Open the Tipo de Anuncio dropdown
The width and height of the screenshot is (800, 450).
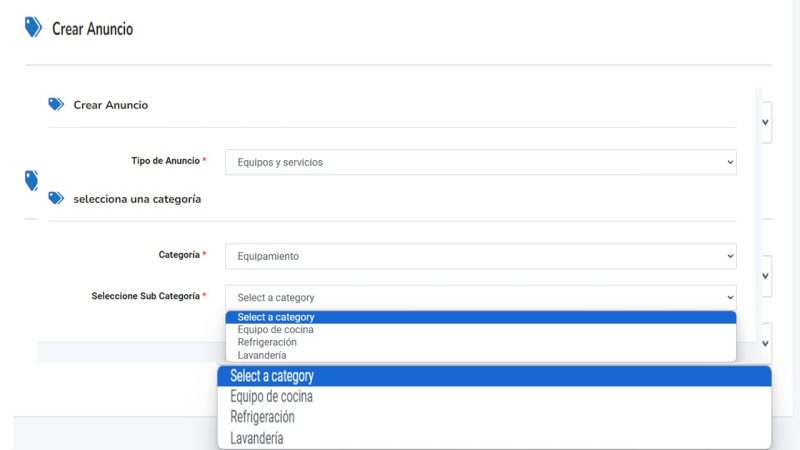click(x=480, y=162)
